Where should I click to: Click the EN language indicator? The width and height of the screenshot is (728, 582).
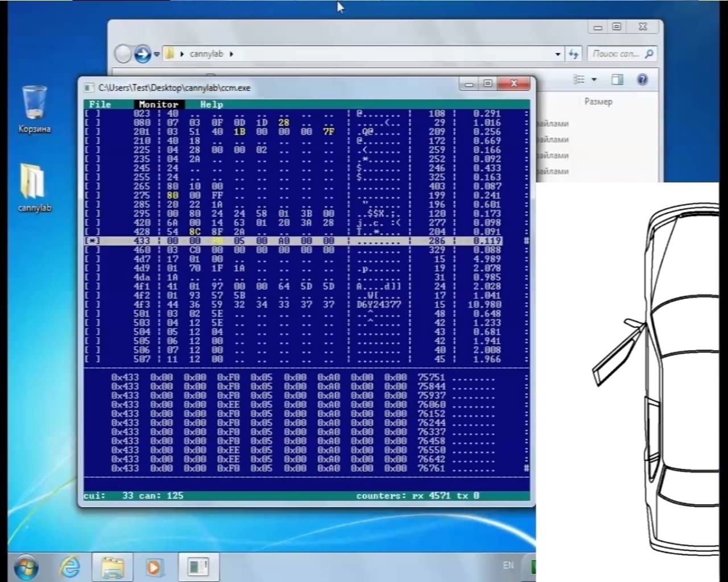pyautogui.click(x=508, y=565)
